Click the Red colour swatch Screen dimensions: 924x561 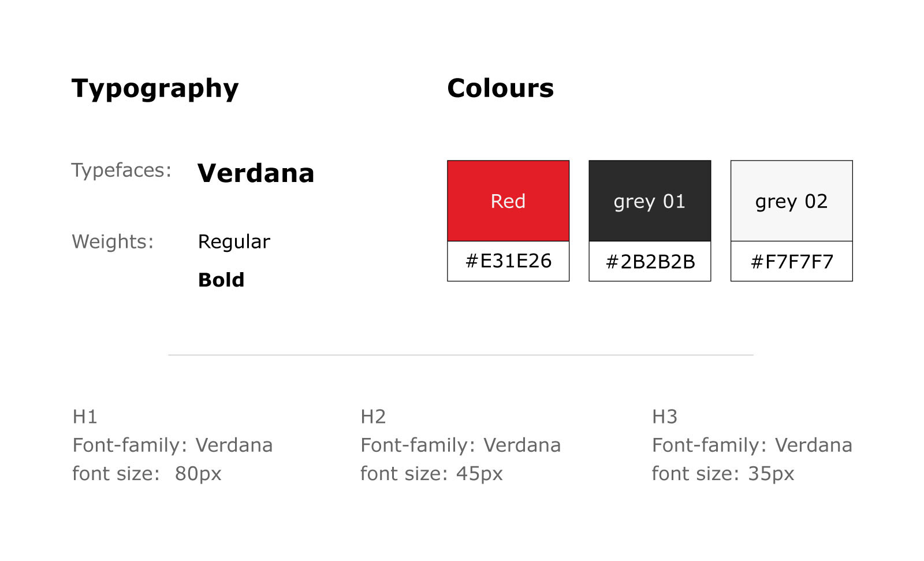508,200
